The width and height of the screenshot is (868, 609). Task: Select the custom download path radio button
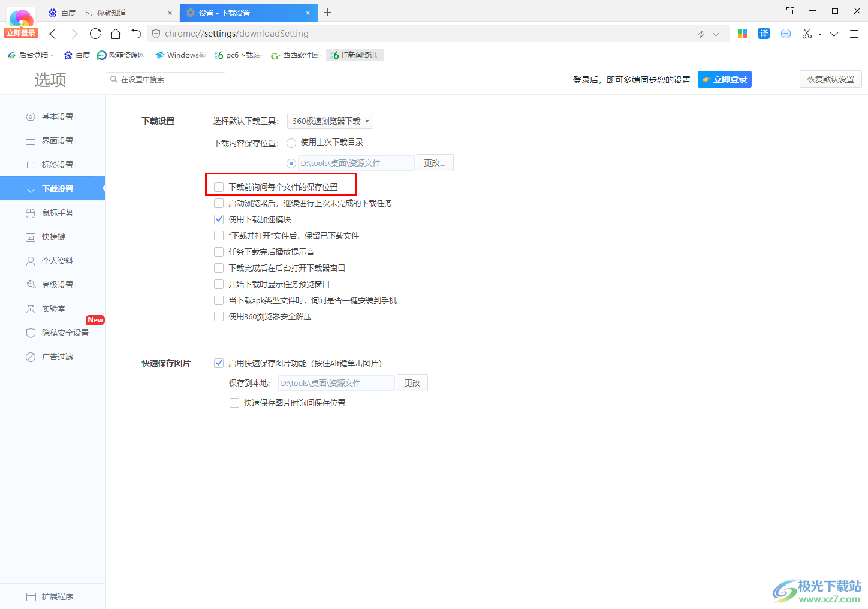tap(291, 164)
